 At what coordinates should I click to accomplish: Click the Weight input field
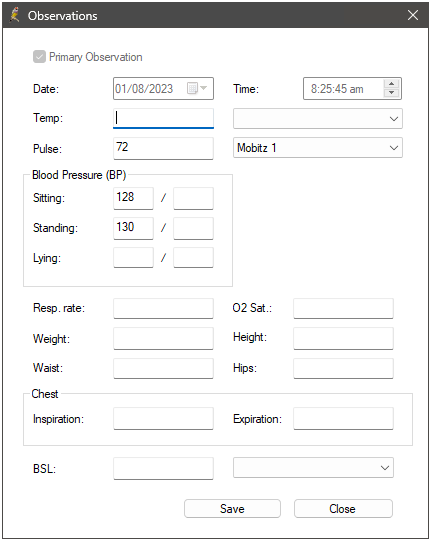tap(163, 338)
